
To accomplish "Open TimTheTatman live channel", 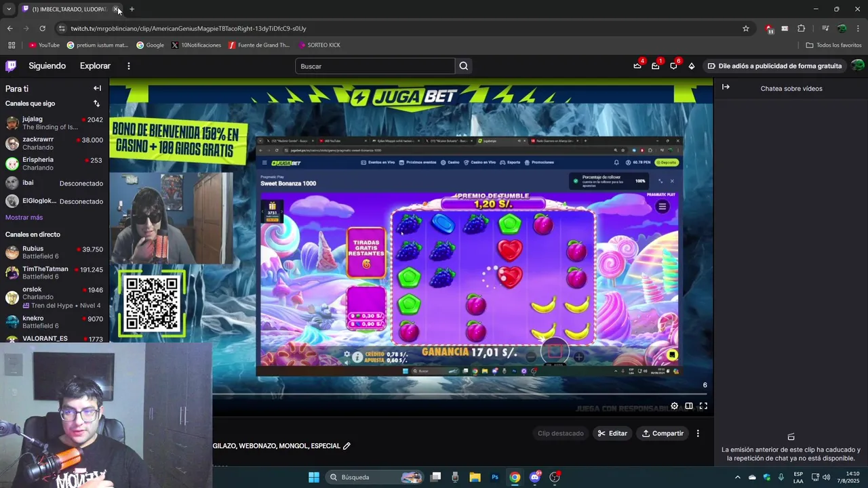I will tap(54, 272).
